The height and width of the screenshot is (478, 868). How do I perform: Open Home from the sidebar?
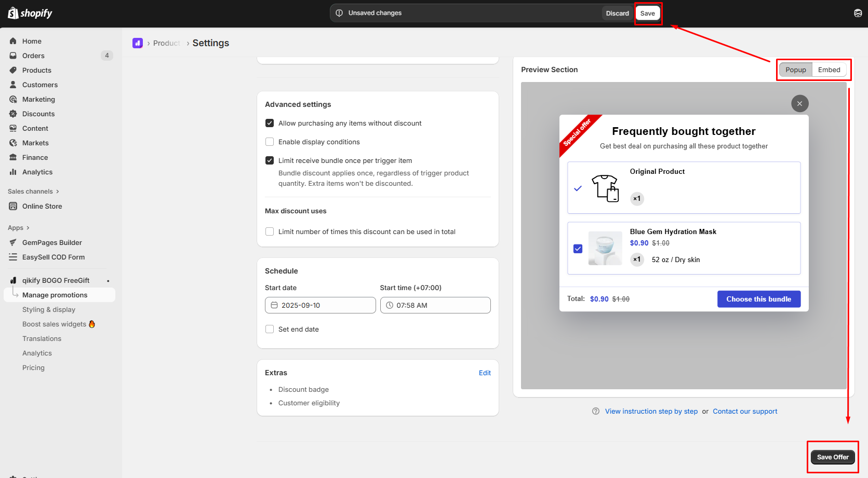pos(32,41)
